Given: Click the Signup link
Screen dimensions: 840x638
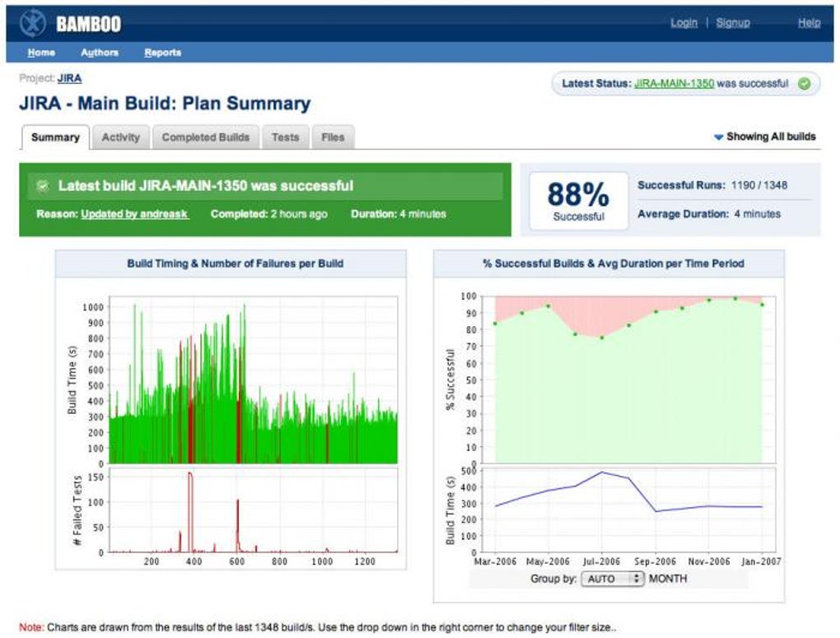Looking at the screenshot, I should click(x=733, y=22).
